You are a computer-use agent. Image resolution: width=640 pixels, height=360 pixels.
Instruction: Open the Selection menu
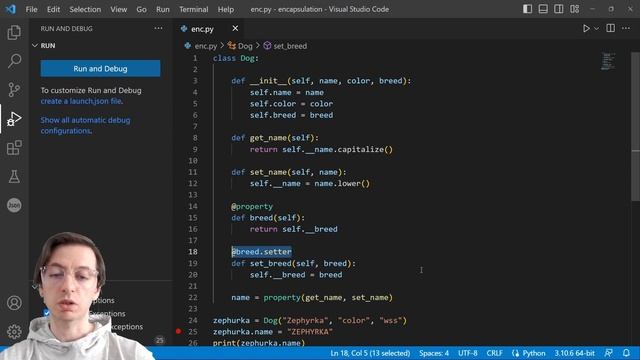click(x=85, y=9)
